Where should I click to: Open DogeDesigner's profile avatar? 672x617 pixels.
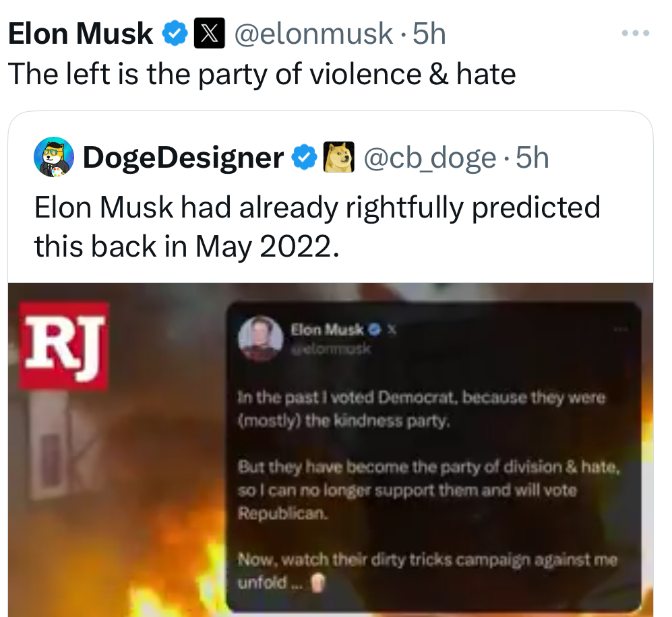tap(53, 157)
